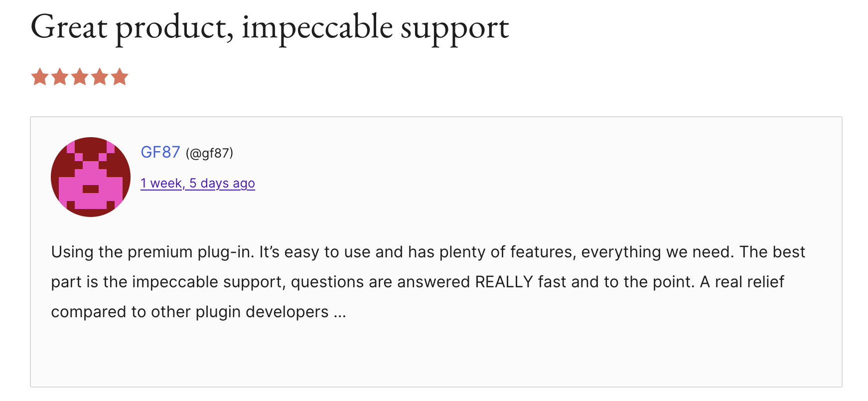The image size is (868, 401).
Task: Click the @gf87 handle text
Action: tap(209, 153)
